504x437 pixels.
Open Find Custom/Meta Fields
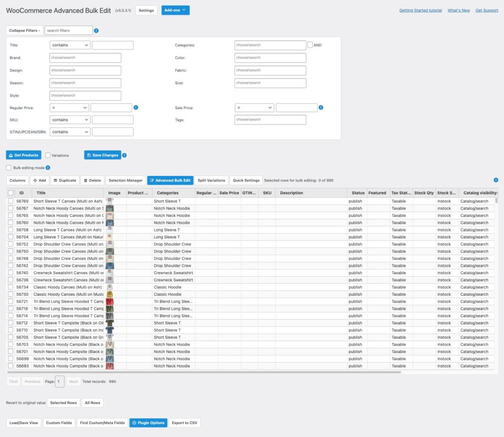pos(102,423)
